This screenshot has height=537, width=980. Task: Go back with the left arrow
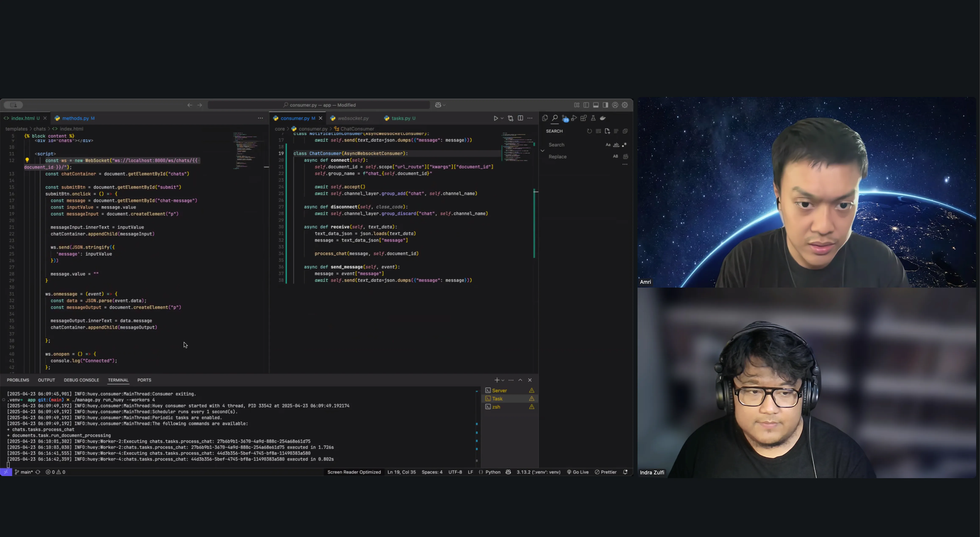189,105
